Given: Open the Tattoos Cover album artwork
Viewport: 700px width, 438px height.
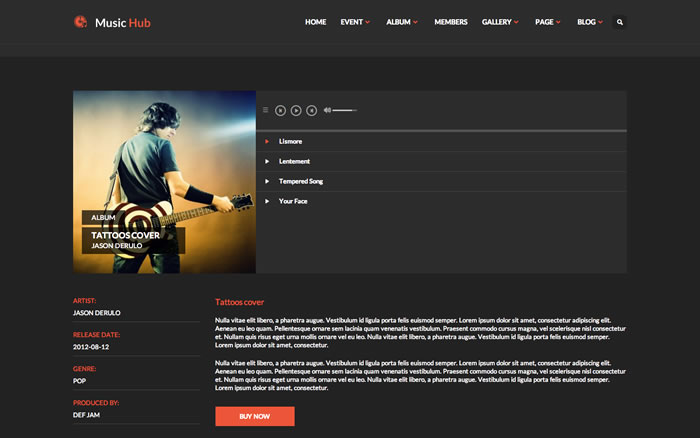Looking at the screenshot, I should (164, 182).
